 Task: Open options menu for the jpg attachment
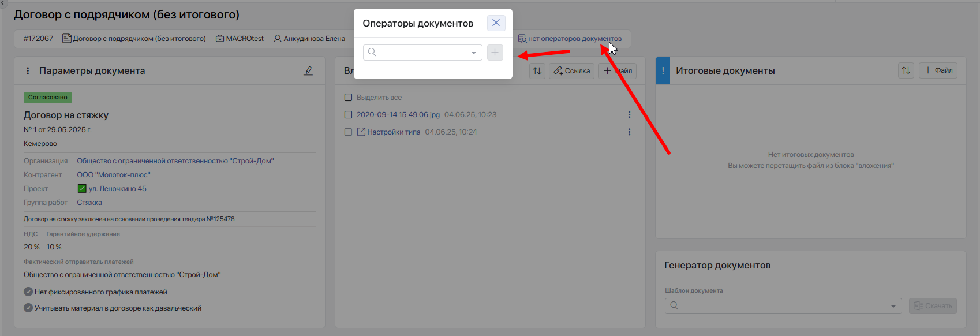629,115
